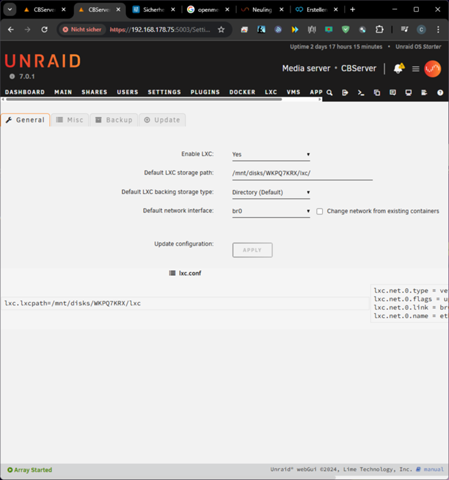Switch to the Erstellen browser tab
This screenshot has height=480, width=449.
[x=316, y=10]
